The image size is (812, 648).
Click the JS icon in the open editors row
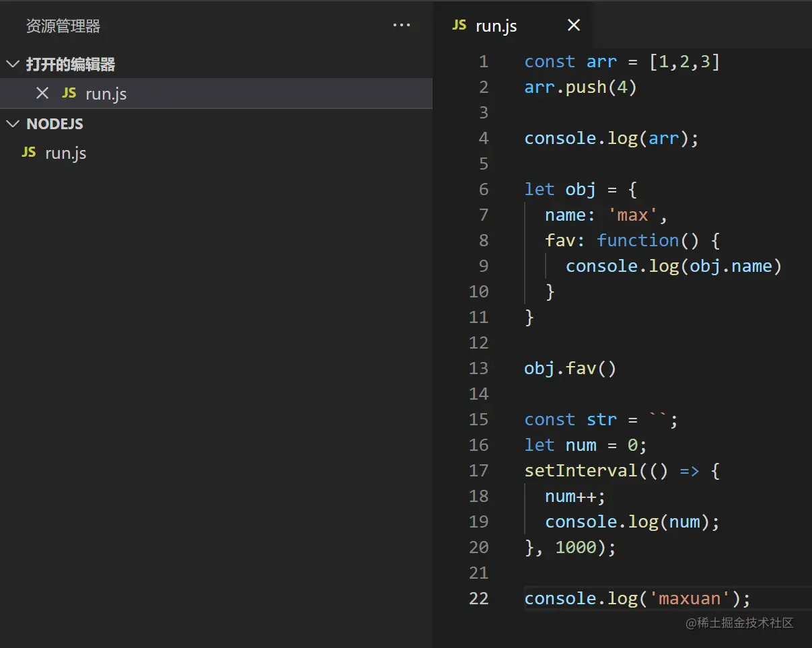(69, 94)
